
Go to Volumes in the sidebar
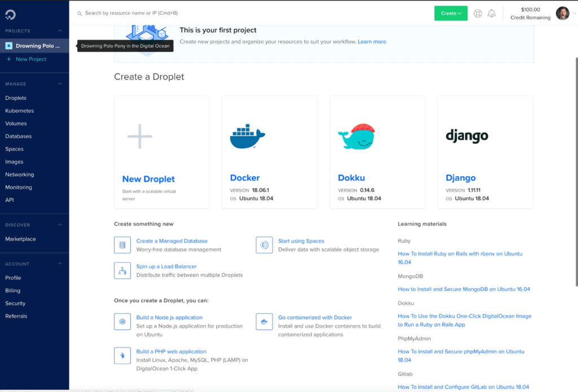click(16, 124)
